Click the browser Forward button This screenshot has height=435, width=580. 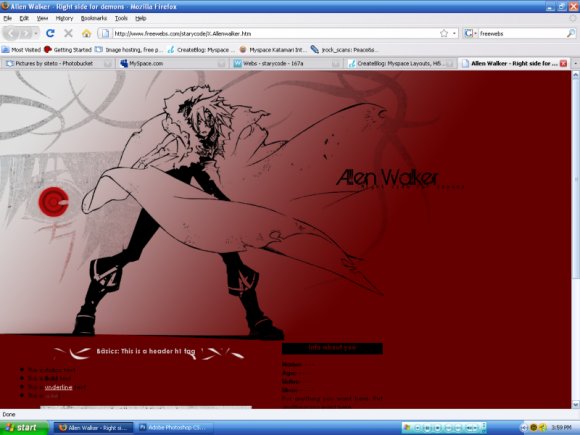point(26,34)
